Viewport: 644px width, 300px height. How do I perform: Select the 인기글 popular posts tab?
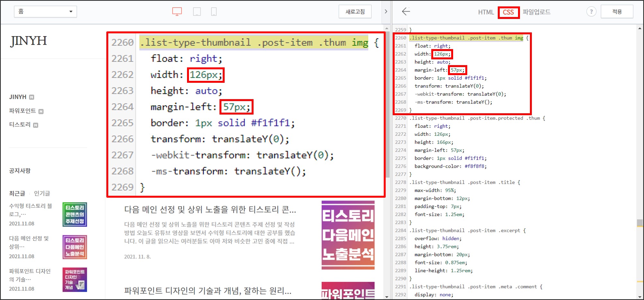(x=42, y=193)
